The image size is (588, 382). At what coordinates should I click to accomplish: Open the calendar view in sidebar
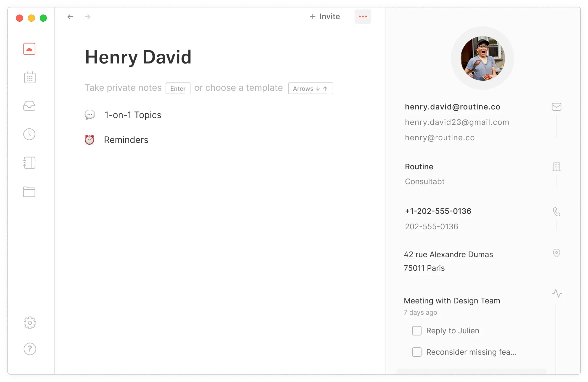[x=30, y=77]
